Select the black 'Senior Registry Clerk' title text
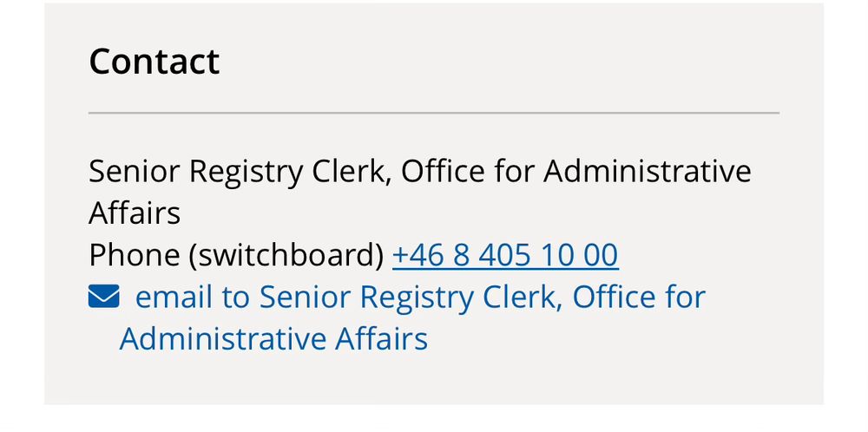Viewport: 868px width, 432px height. point(236,172)
